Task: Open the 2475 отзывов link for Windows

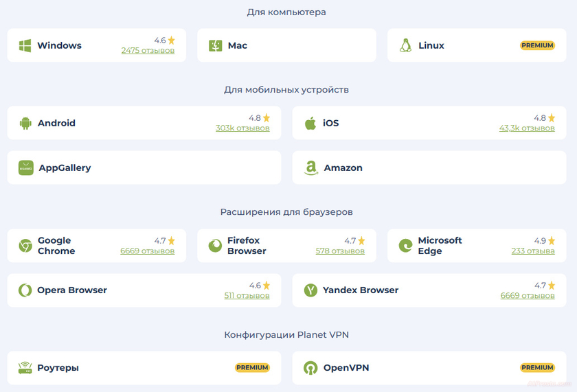Action: [148, 51]
